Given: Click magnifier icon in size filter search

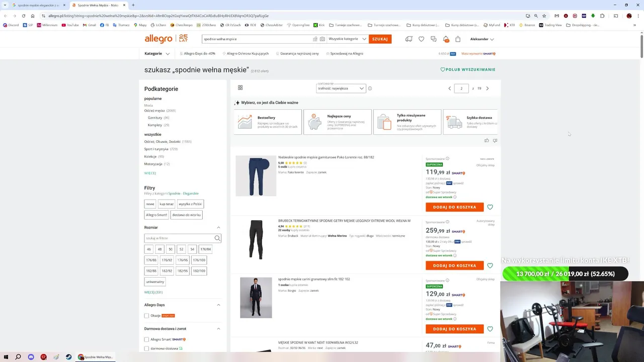Looking at the screenshot, I should [x=217, y=238].
